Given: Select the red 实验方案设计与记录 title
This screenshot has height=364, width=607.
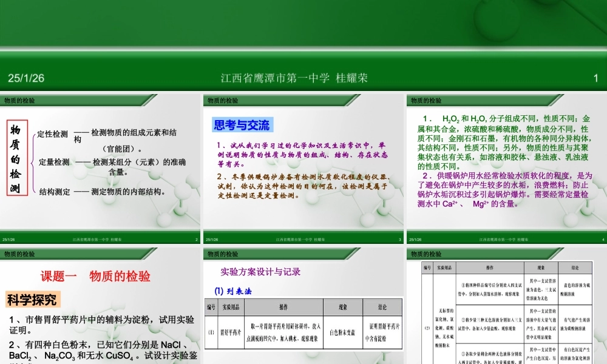Looking at the screenshot, I should tap(260, 271).
